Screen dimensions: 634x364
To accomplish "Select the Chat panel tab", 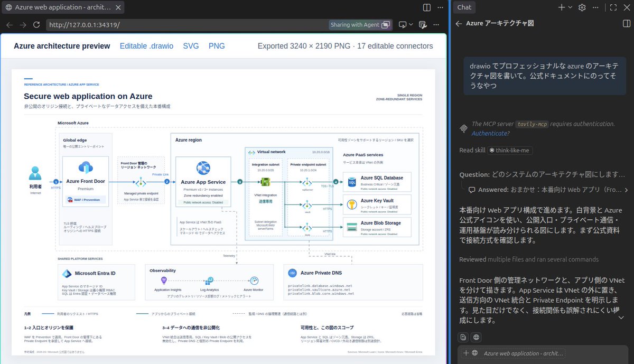I will [x=464, y=7].
